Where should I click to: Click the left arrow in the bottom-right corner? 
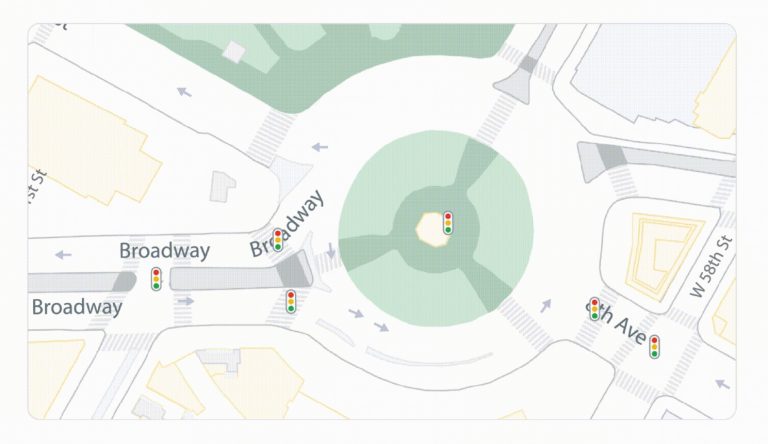[722, 384]
